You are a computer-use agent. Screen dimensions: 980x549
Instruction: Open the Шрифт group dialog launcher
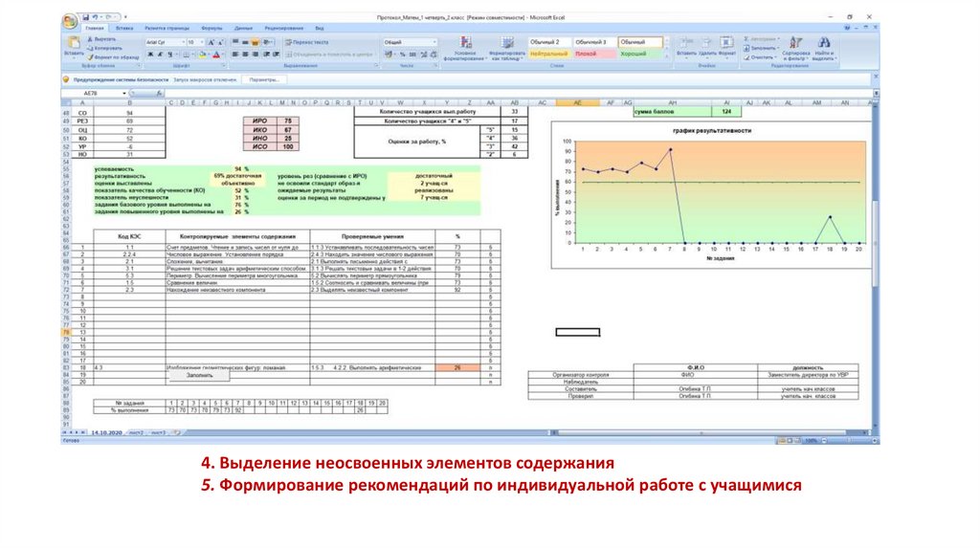224,66
